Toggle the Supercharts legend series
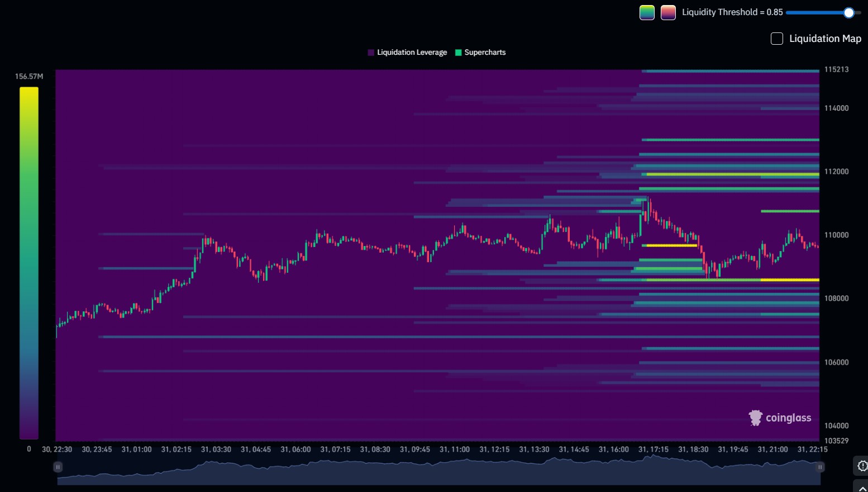 (x=480, y=53)
